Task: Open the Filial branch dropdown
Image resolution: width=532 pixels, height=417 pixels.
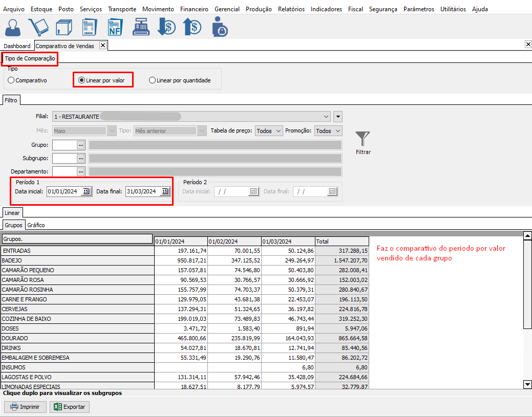Action: coord(327,117)
